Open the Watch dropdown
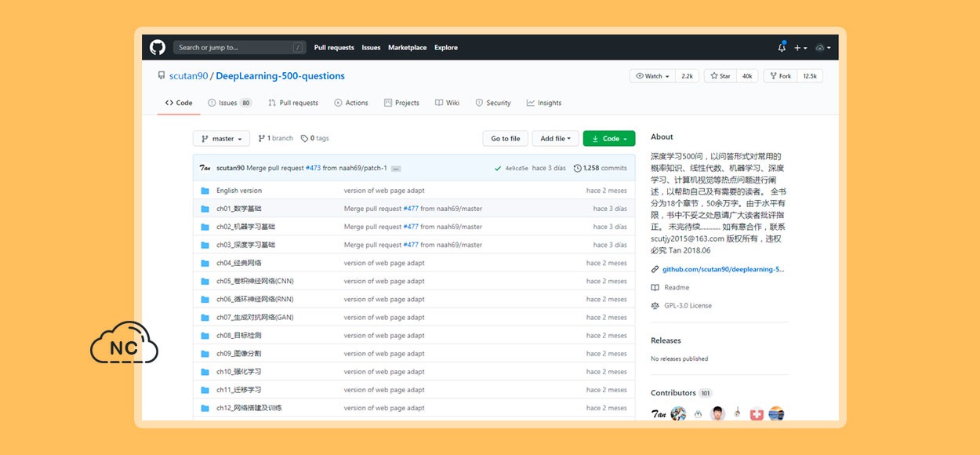 click(x=652, y=76)
